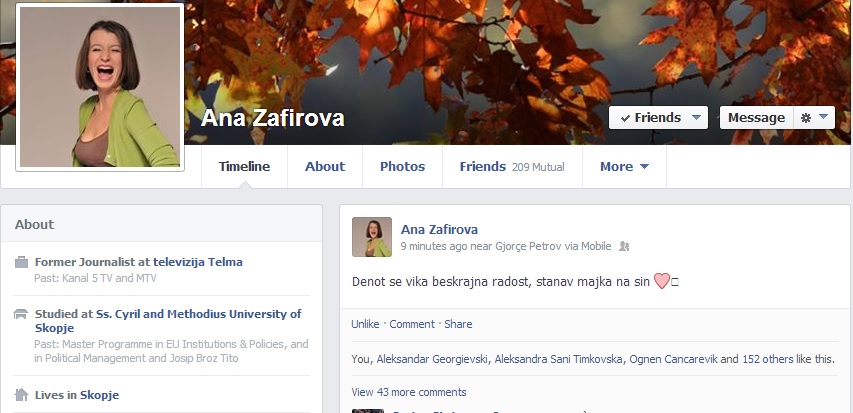Click the heart emoji in the post
This screenshot has height=413, width=853.
(x=661, y=282)
